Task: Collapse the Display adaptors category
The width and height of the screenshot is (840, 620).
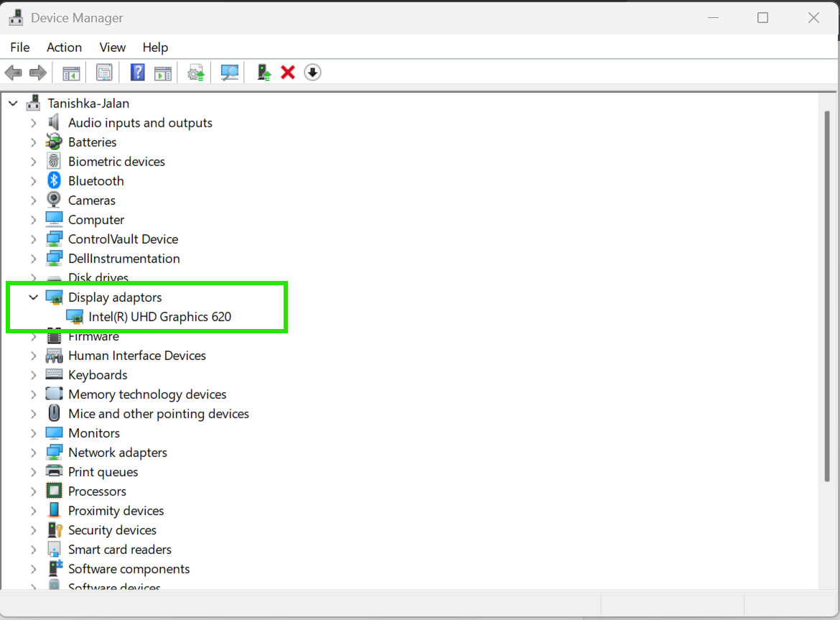Action: [x=33, y=297]
